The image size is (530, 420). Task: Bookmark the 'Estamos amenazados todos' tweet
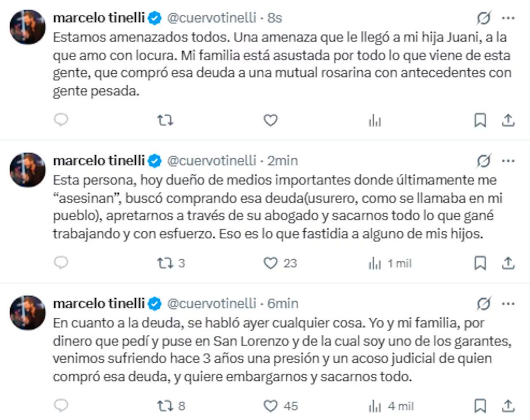pyautogui.click(x=480, y=120)
